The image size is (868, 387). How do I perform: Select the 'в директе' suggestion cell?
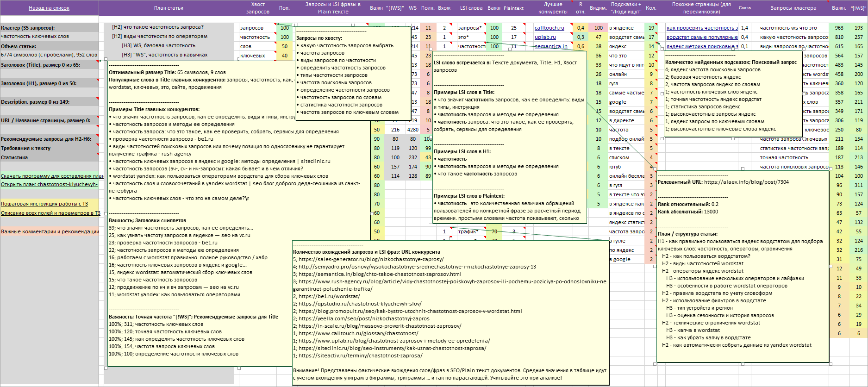[x=626, y=120]
